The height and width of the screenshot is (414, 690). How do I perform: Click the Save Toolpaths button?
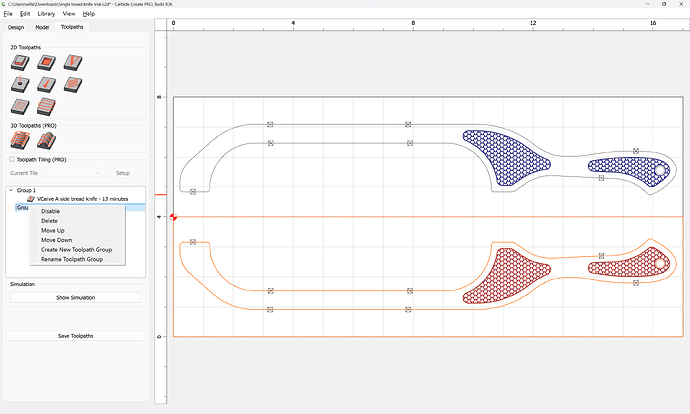click(76, 336)
